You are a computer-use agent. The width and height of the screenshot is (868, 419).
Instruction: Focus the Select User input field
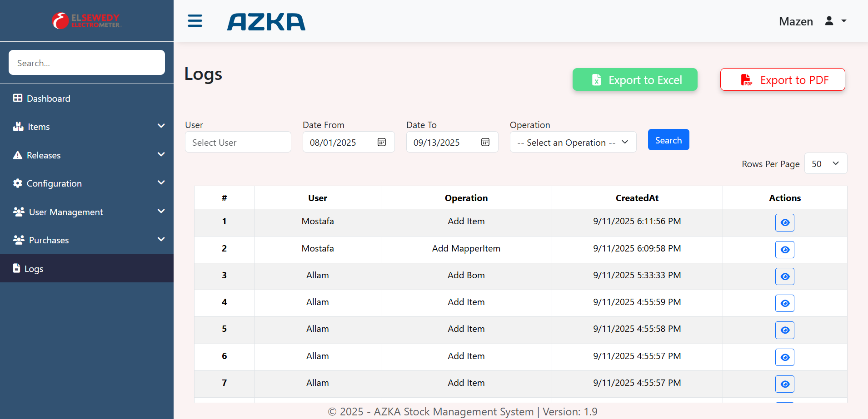238,143
